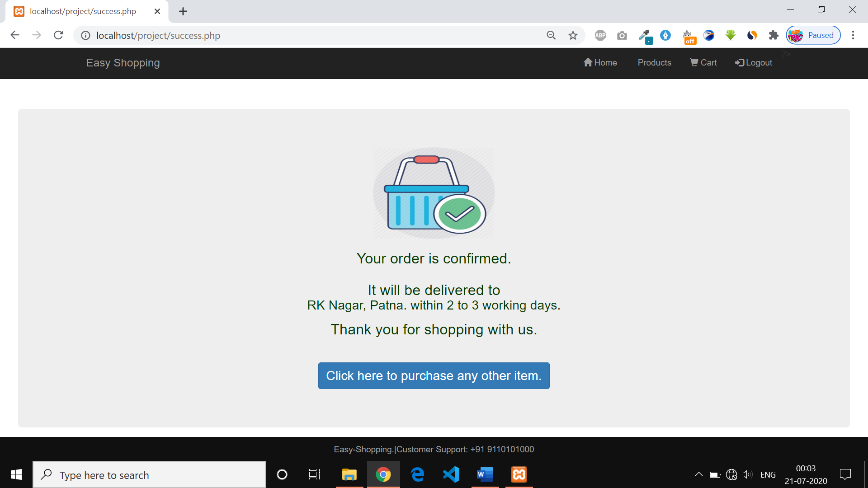
Task: Click the green download arrow extension icon
Action: click(730, 35)
